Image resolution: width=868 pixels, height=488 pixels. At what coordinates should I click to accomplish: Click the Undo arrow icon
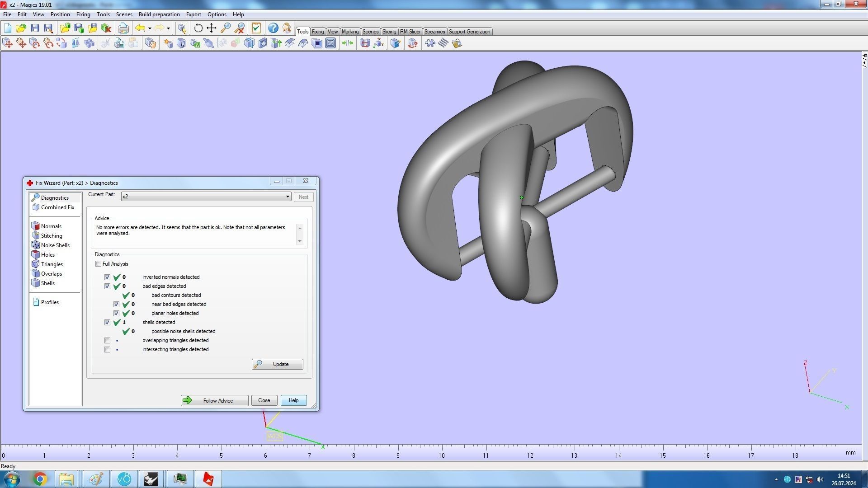point(140,28)
